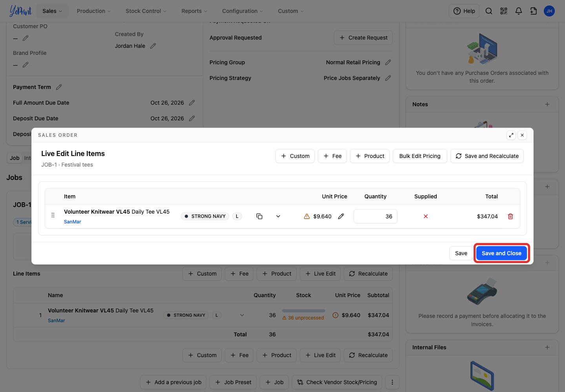Open the Stock Control menu
565x392 pixels.
tap(146, 11)
